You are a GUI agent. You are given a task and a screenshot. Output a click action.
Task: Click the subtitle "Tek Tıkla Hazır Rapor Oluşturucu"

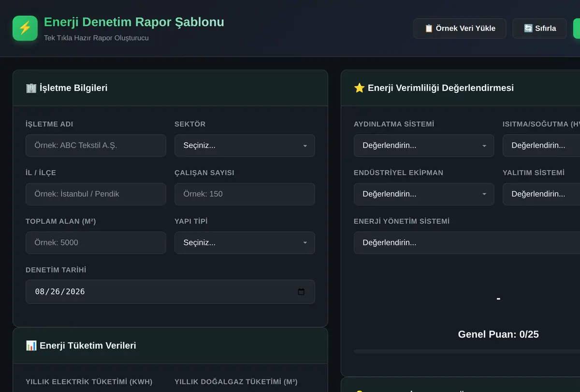(96, 38)
